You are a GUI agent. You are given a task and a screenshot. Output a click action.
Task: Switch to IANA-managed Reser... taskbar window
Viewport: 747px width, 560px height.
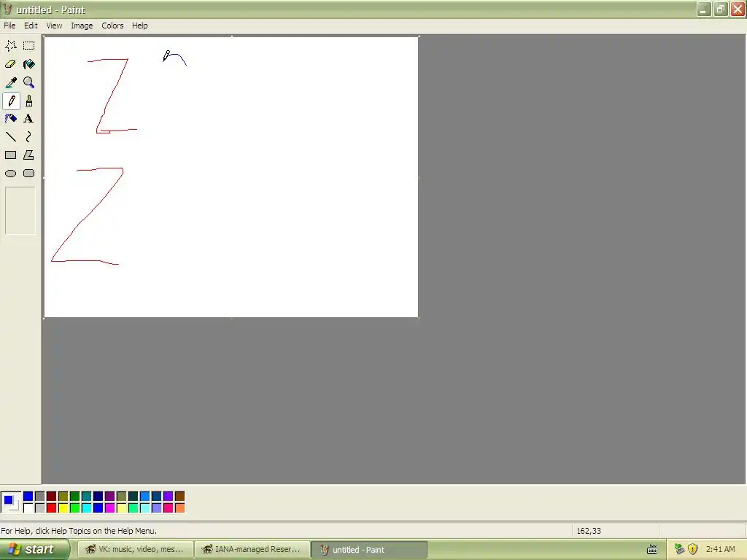252,550
